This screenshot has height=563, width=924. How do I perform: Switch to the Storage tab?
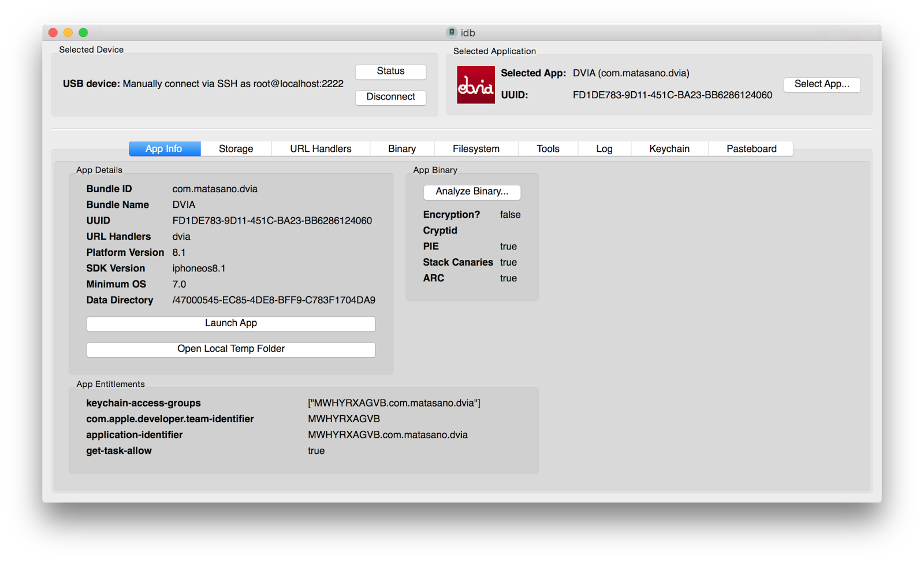point(236,148)
